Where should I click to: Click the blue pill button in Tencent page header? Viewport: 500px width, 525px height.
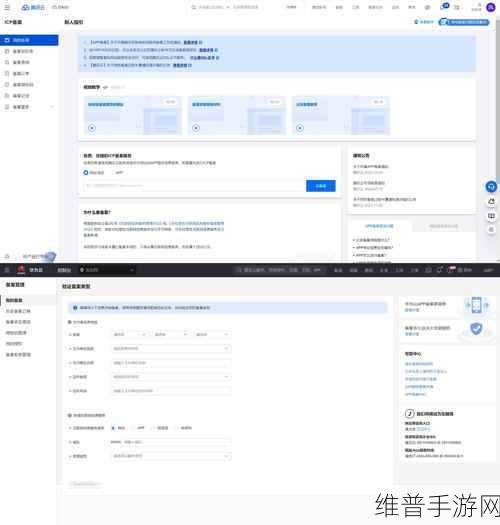coord(464,22)
